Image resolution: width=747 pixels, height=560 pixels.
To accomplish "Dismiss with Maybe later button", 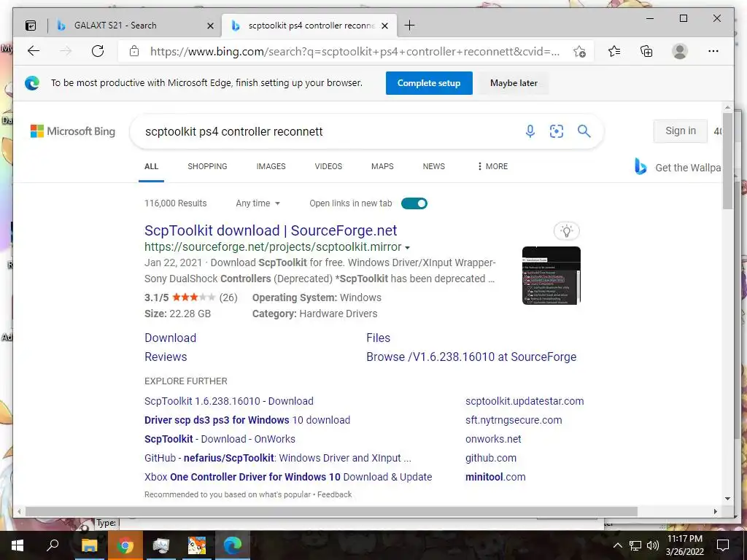I will tap(514, 83).
